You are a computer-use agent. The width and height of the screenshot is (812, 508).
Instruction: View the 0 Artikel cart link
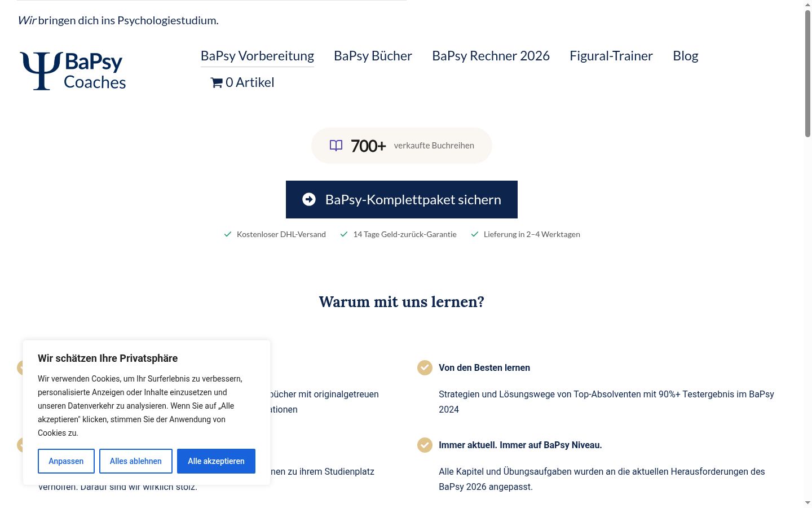(x=242, y=82)
